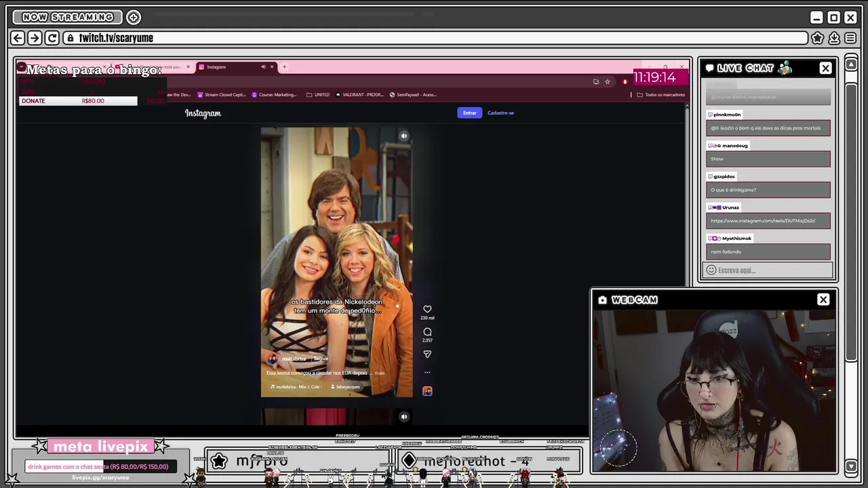Click the Instagram logo
This screenshot has width=868, height=488.
point(203,113)
